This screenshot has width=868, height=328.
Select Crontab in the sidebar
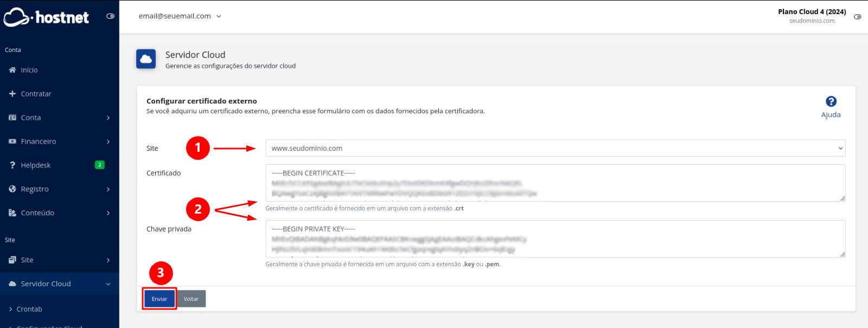[x=29, y=309]
